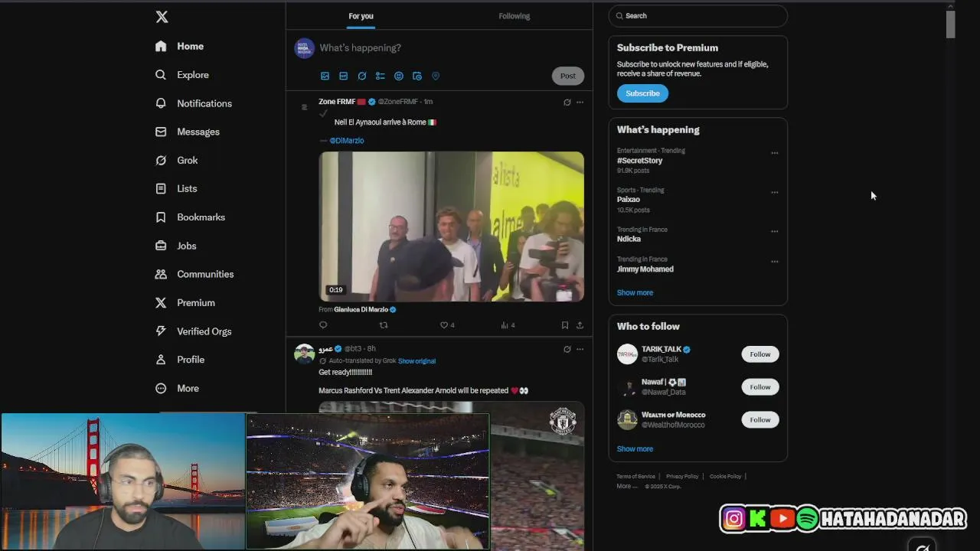Open Explore from the sidebar

click(x=182, y=75)
